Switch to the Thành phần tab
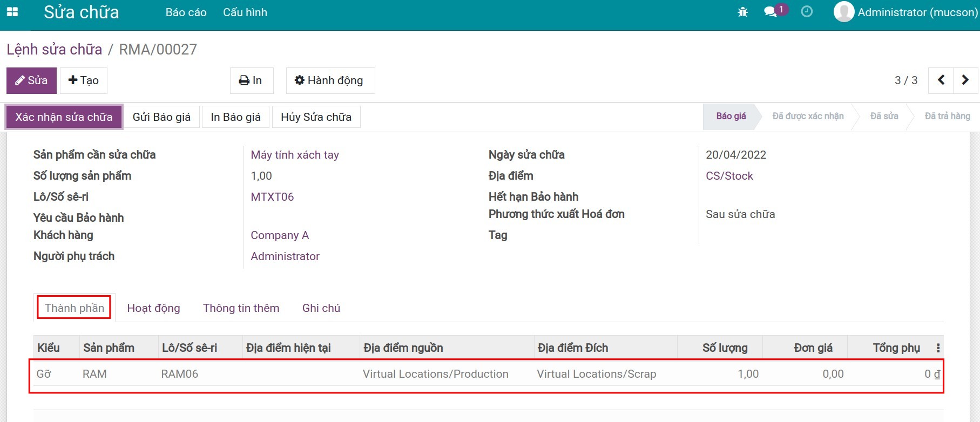The height and width of the screenshot is (422, 980). [75, 308]
